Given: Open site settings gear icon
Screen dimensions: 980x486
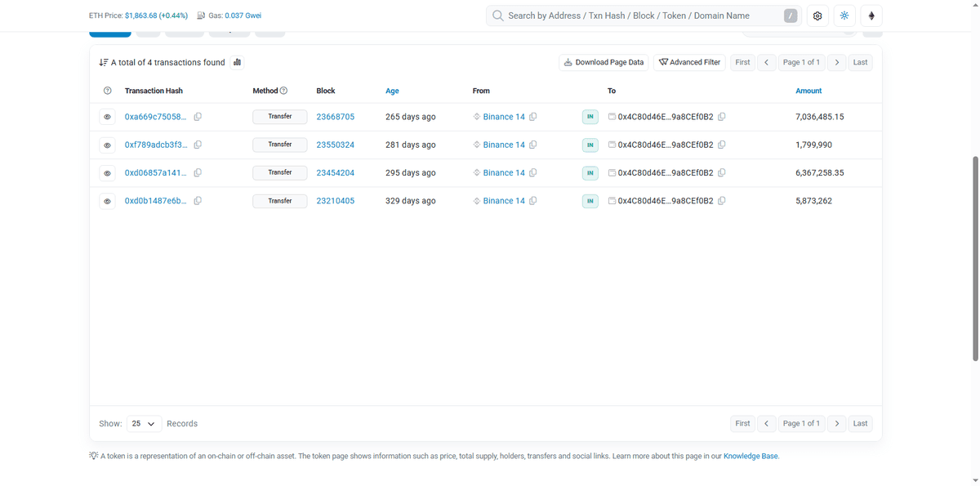Looking at the screenshot, I should [x=817, y=16].
